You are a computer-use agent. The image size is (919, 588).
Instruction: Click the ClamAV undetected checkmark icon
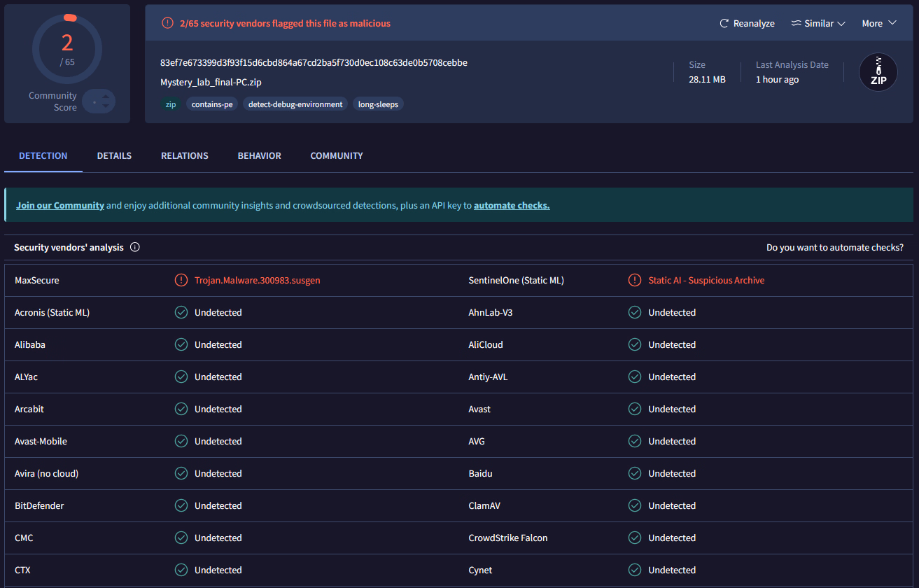(635, 505)
